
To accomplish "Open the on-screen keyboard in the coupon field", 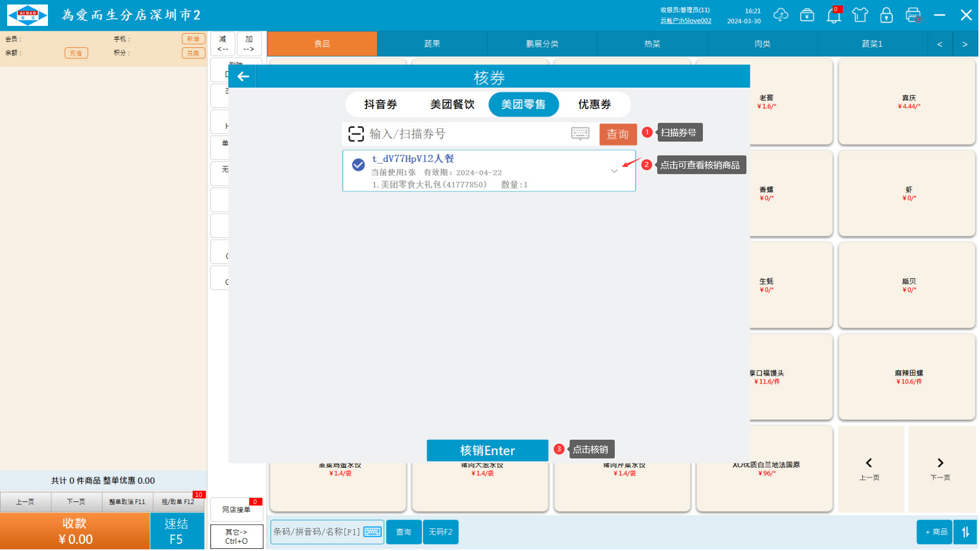I will click(580, 133).
